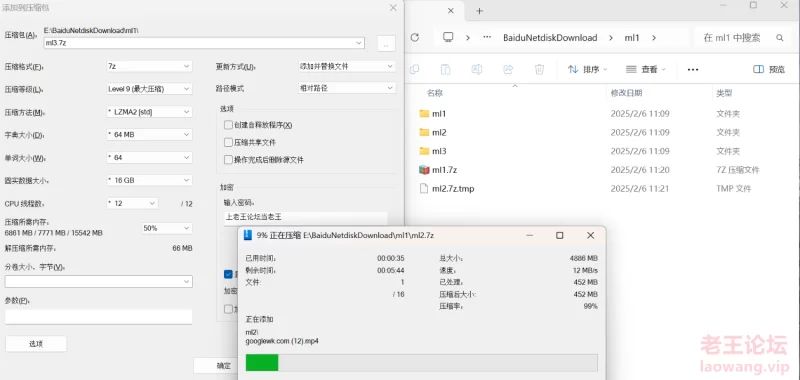Open the 单词大小 64 dropdown
The width and height of the screenshot is (800, 380).
149,158
